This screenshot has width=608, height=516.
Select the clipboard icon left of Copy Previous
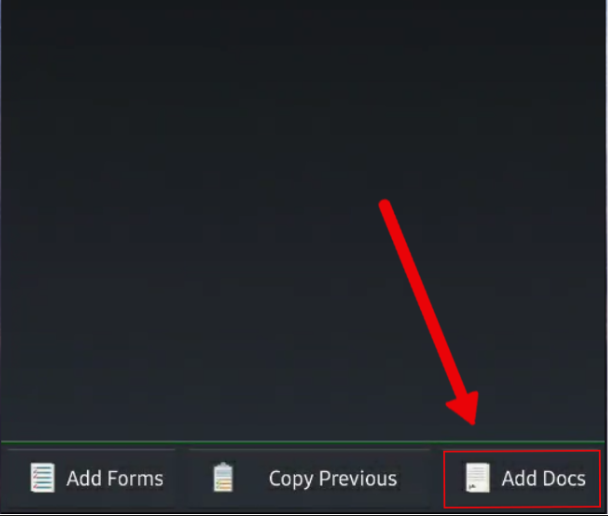[223, 477]
